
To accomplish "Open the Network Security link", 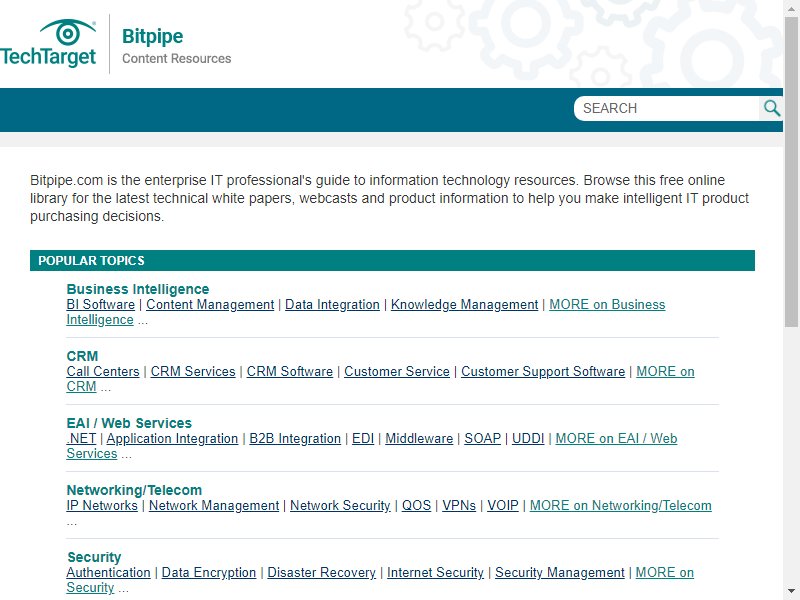I will click(x=340, y=506).
